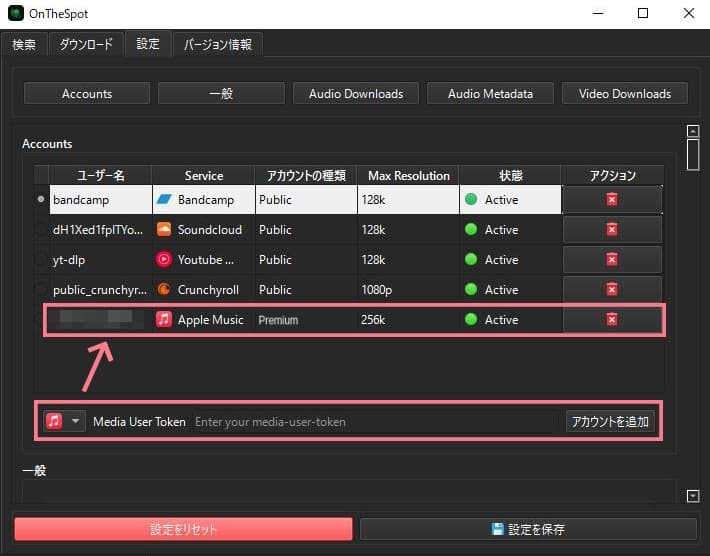Remove the Soundcloud account via trash icon

[x=612, y=230]
